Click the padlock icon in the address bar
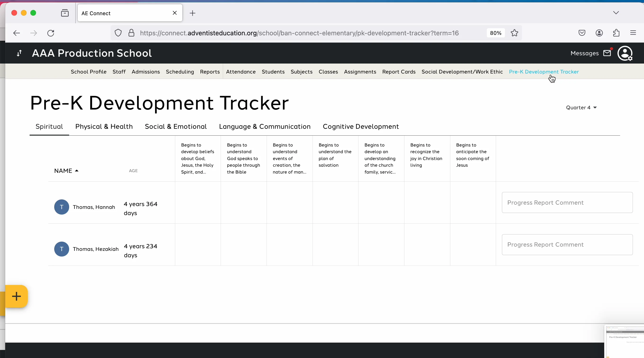Image resolution: width=644 pixels, height=358 pixels. click(131, 33)
